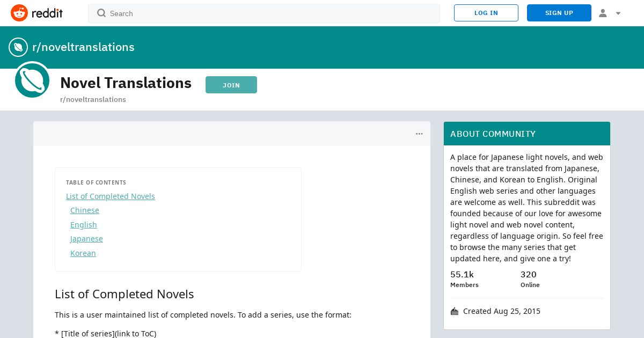Click the Novel Translations page title
This screenshot has height=338, width=644.
(x=126, y=83)
